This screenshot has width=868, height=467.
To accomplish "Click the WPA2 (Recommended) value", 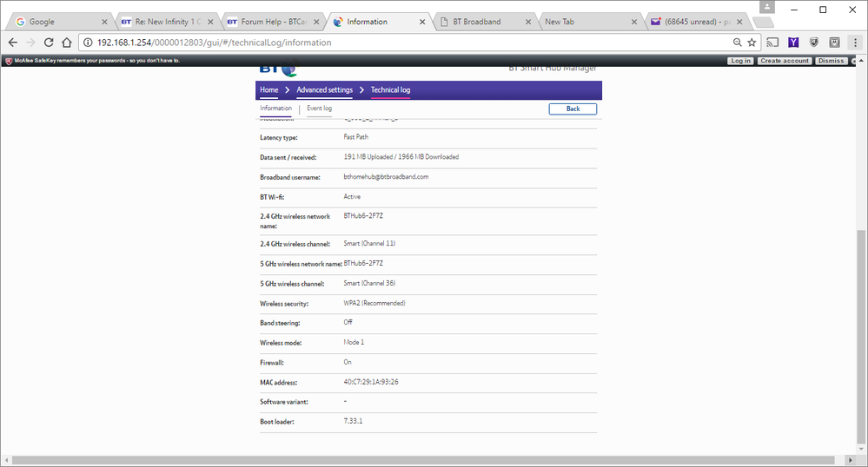I will click(x=374, y=303).
